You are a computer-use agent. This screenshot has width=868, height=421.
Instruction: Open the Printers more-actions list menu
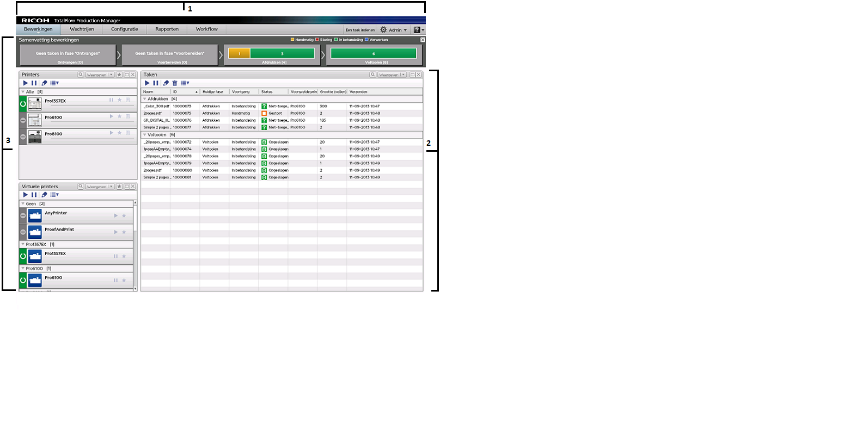54,83
